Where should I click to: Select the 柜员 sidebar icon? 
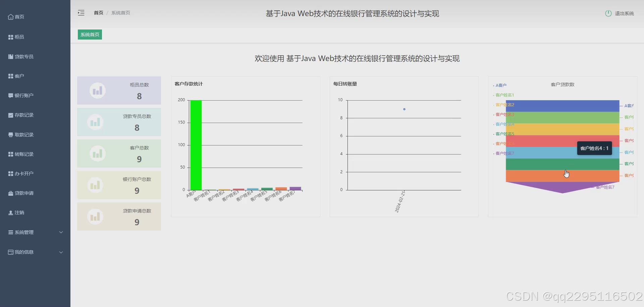pyautogui.click(x=10, y=37)
